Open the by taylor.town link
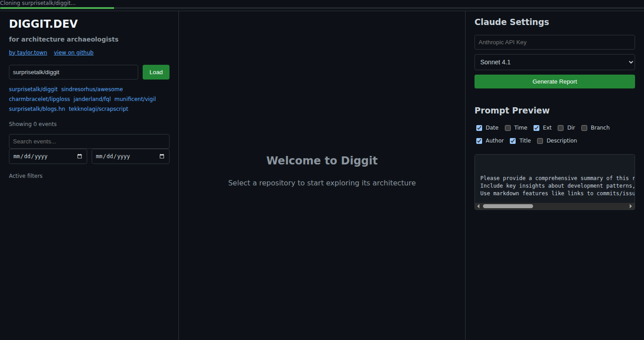Viewport: 644px width, 340px height. (28, 53)
